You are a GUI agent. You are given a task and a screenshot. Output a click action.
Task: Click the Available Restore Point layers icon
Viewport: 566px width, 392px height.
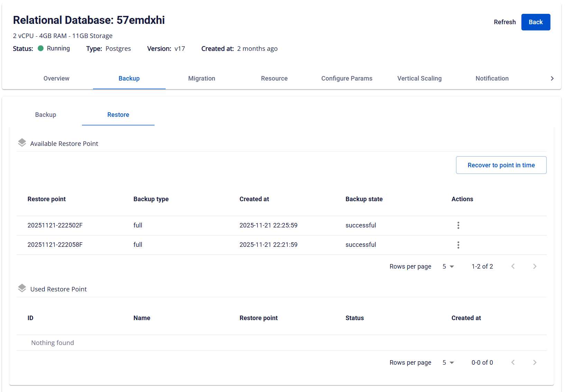point(22,143)
